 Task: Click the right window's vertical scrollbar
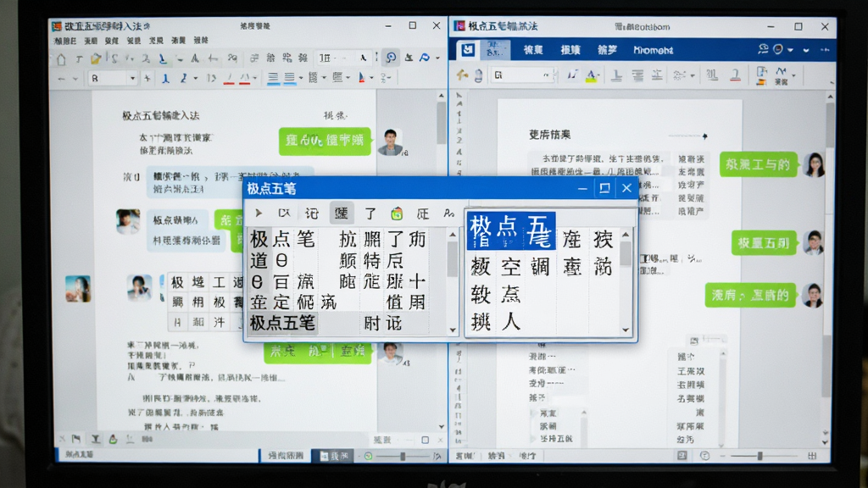coord(830,269)
